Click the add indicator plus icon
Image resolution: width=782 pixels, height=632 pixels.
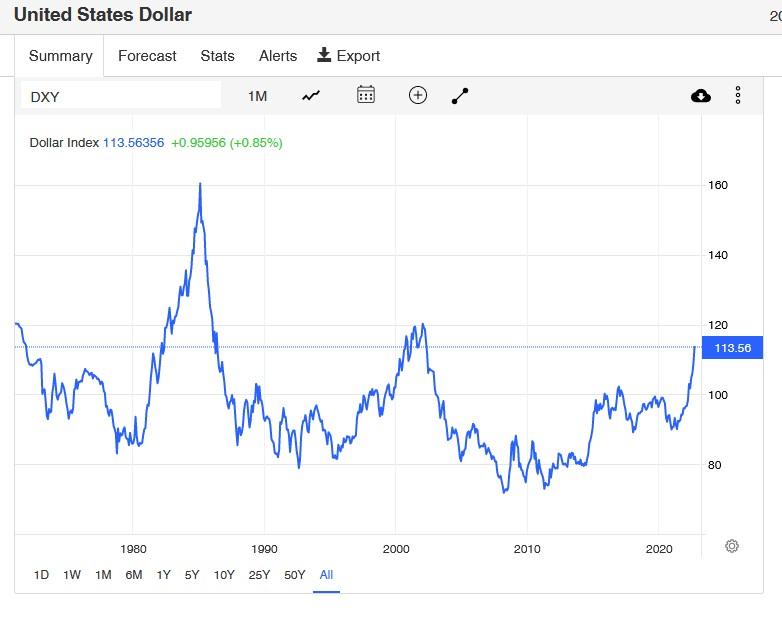click(418, 95)
